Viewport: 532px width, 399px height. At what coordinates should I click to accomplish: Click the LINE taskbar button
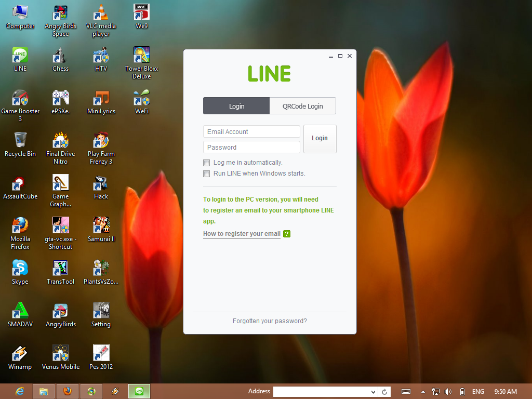139,392
